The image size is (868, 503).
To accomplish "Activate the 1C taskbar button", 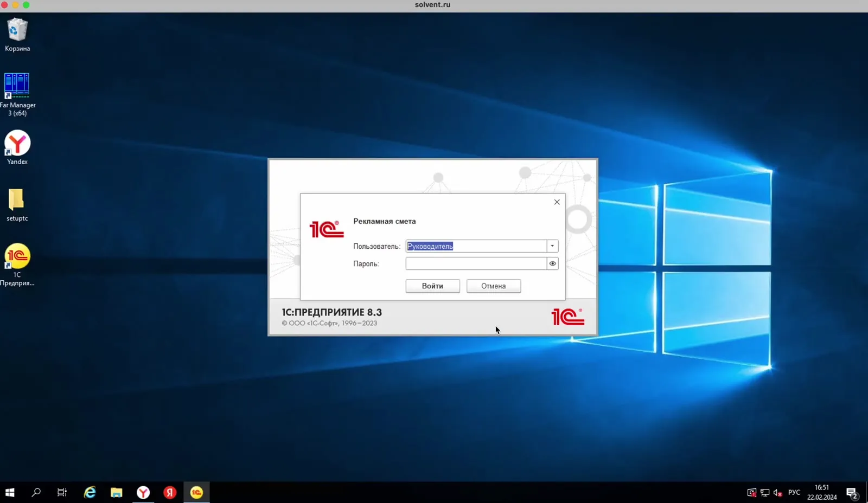I will pyautogui.click(x=196, y=492).
